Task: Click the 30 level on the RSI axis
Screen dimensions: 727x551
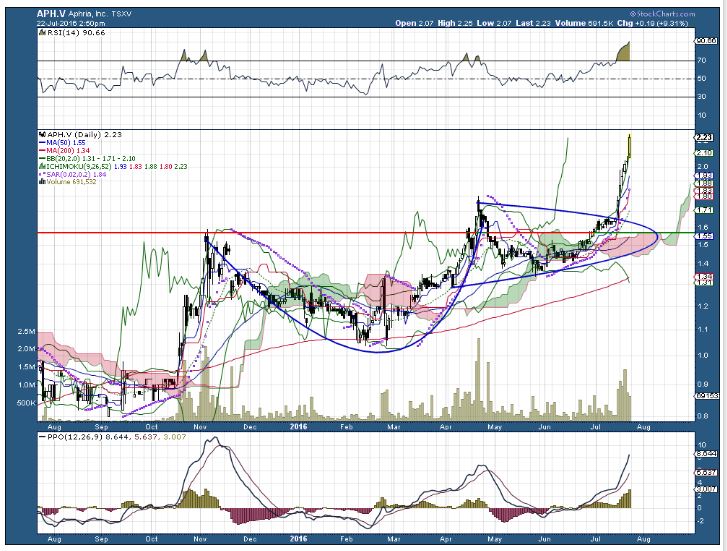Action: pos(702,96)
